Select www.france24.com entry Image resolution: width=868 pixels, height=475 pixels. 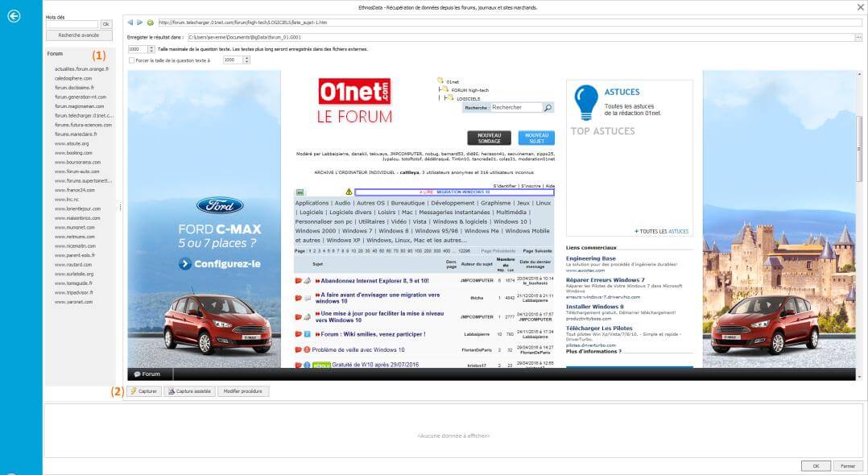point(75,190)
